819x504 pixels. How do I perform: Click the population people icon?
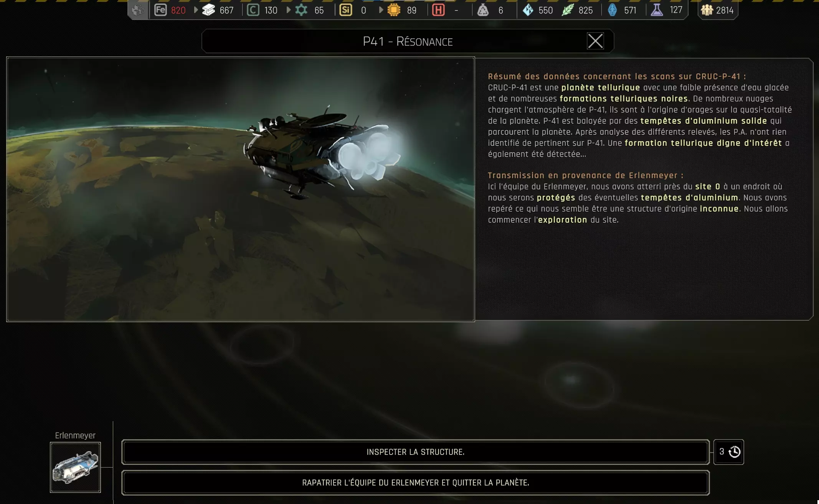click(707, 10)
